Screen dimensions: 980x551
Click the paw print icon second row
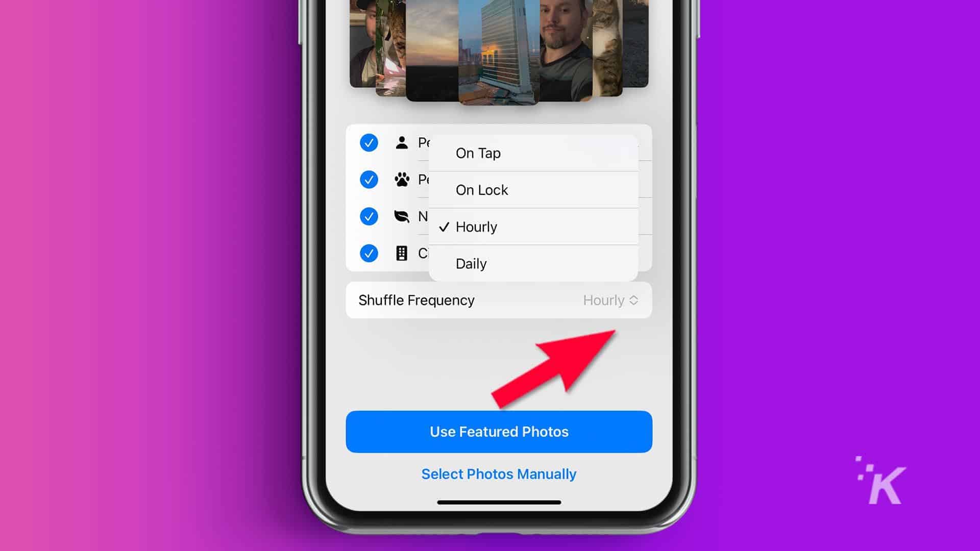coord(401,180)
